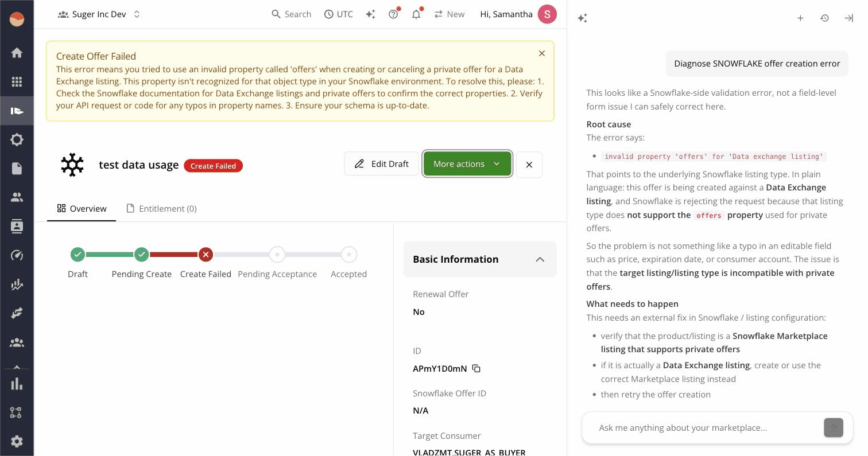Open the contact card icon in the sidebar

(17, 226)
